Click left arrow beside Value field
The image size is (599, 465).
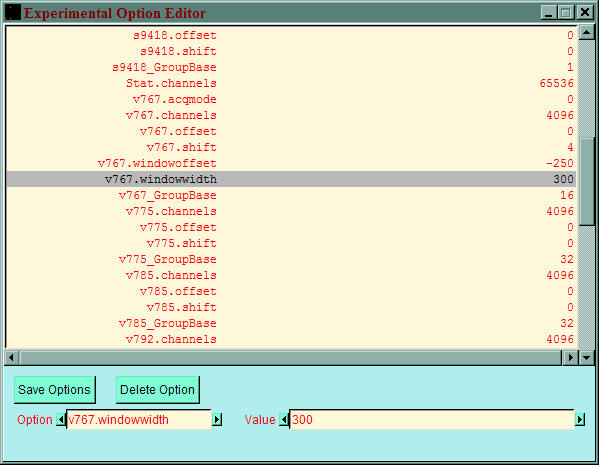[284, 420]
